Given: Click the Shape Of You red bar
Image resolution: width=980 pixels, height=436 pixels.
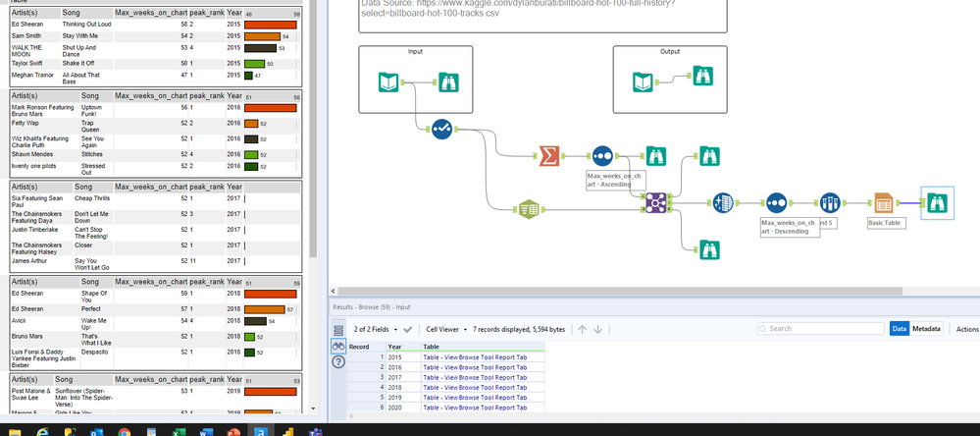Looking at the screenshot, I should pyautogui.click(x=271, y=294).
